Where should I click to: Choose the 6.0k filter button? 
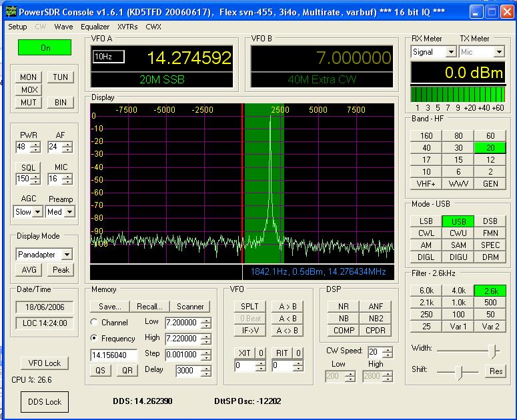(x=426, y=291)
